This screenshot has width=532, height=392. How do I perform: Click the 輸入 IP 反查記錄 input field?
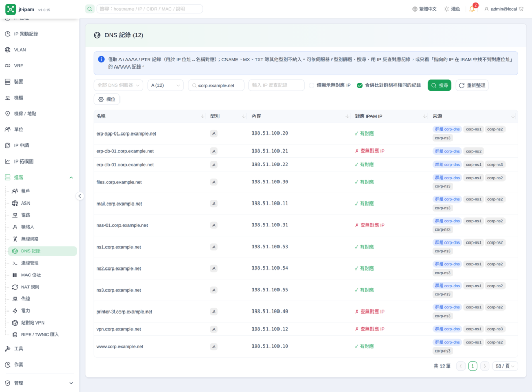[276, 86]
